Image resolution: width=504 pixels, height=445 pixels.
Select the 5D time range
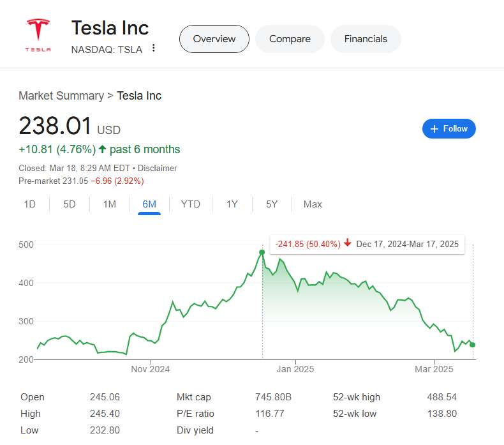tap(70, 204)
